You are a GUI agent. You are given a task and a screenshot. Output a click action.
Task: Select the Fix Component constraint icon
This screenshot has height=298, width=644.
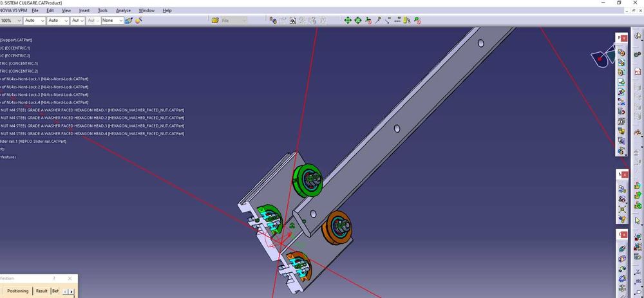622,288
